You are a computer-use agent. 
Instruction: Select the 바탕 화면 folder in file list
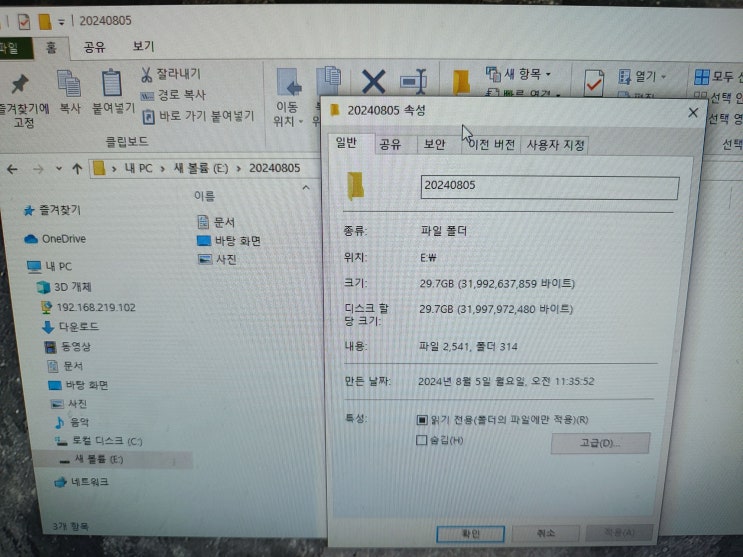coord(229,241)
